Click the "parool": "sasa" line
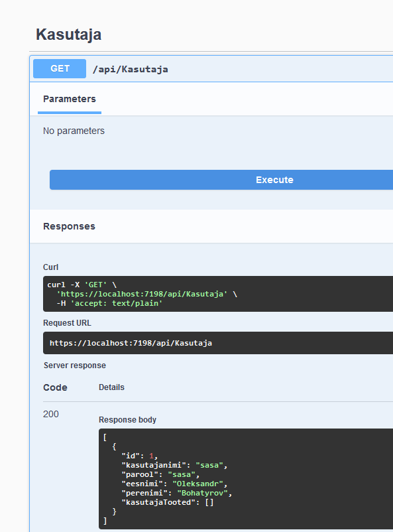This screenshot has width=393, height=532. 160,474
